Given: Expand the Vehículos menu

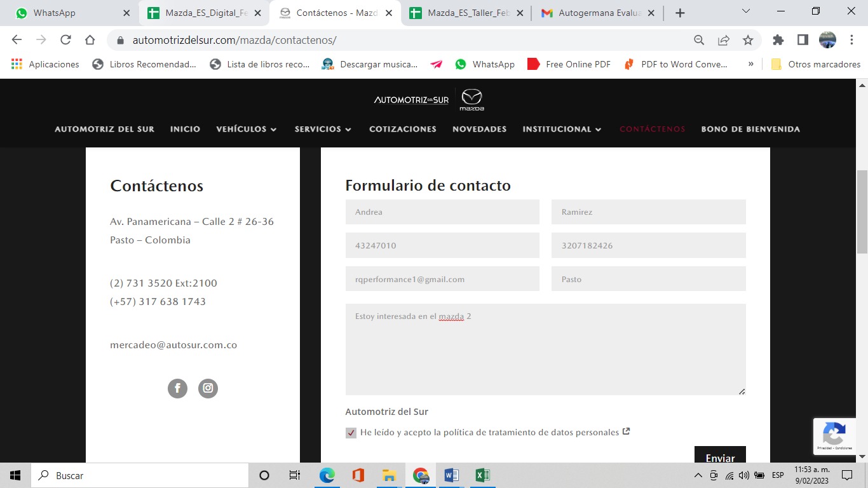Looking at the screenshot, I should pyautogui.click(x=247, y=129).
